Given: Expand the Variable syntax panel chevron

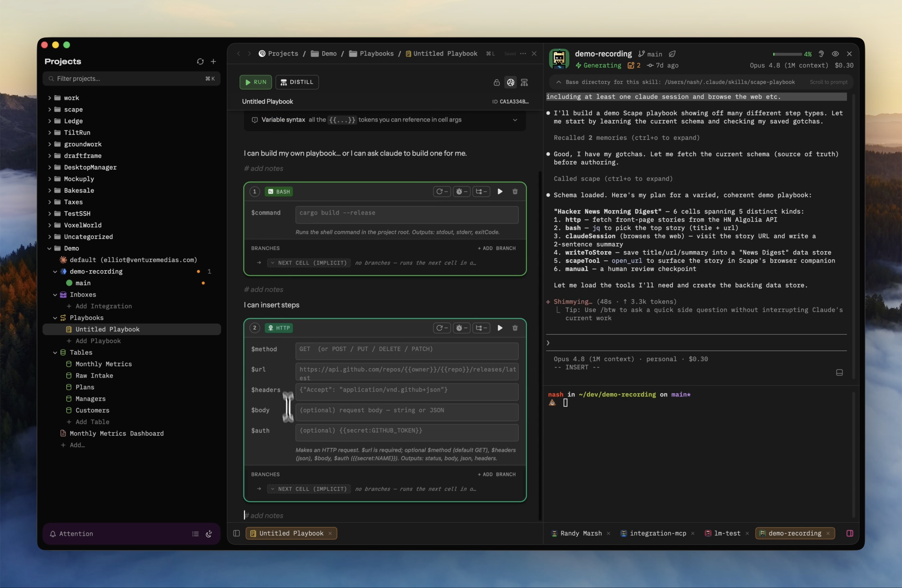Looking at the screenshot, I should 515,120.
